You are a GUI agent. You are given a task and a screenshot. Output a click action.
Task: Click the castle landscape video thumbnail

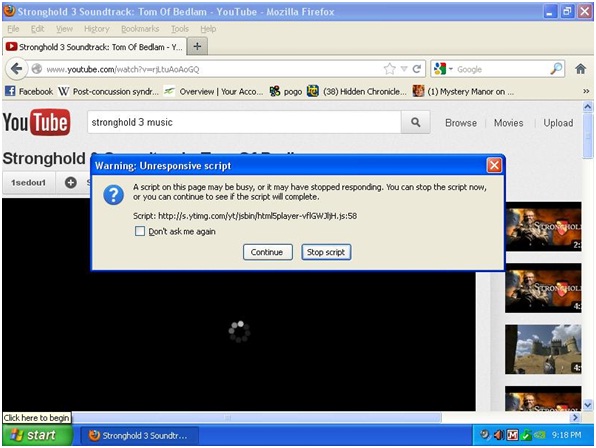(543, 349)
